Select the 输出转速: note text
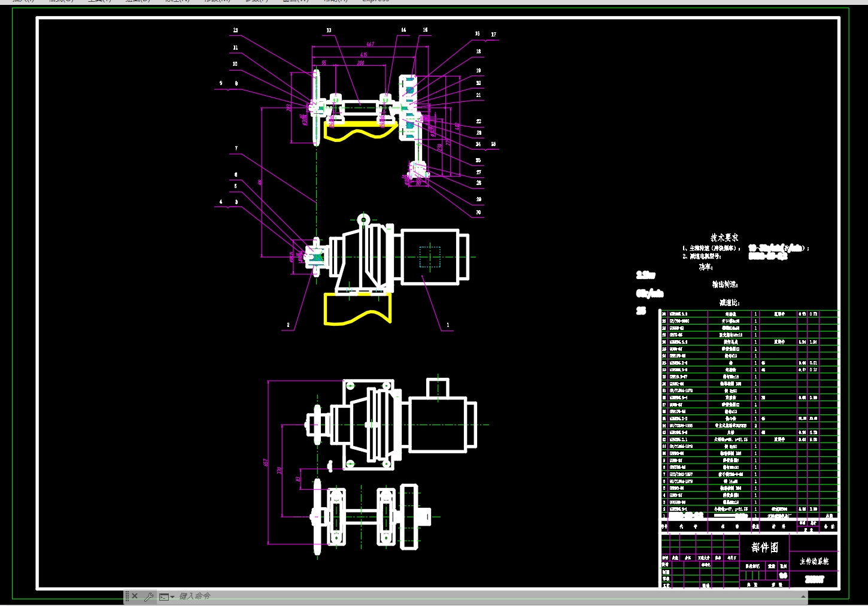The width and height of the screenshot is (868, 606). 725,284
